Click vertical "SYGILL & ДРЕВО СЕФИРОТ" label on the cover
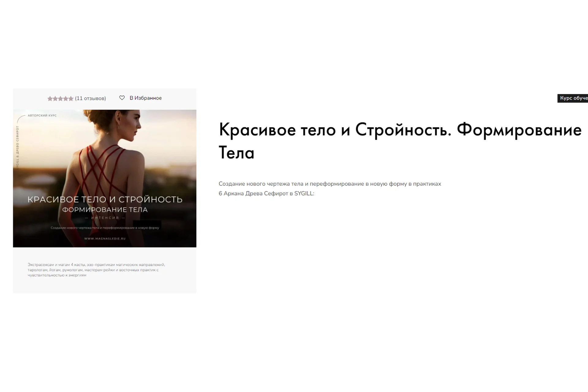 pyautogui.click(x=17, y=147)
